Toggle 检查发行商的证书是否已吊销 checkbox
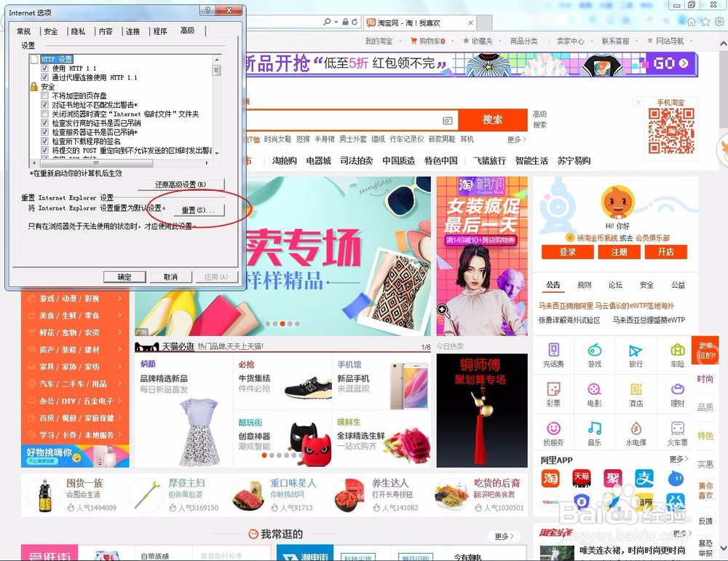The height and width of the screenshot is (561, 728). 44,122
